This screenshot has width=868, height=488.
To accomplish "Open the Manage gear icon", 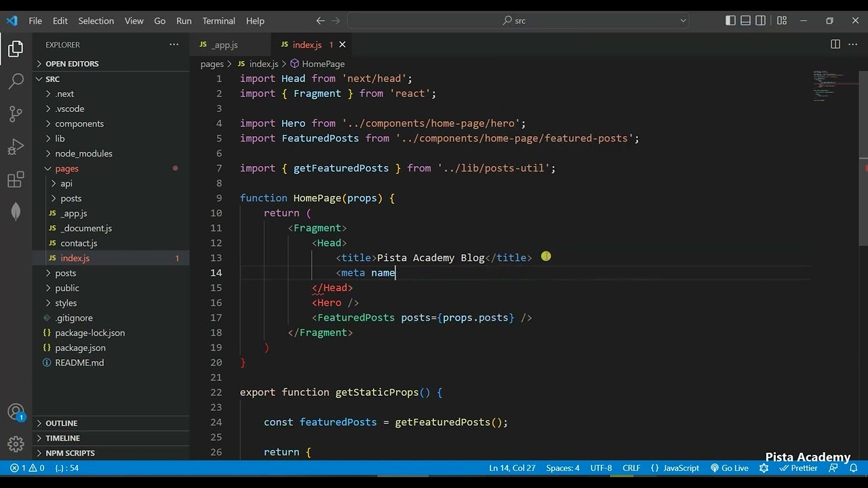I will [x=16, y=445].
